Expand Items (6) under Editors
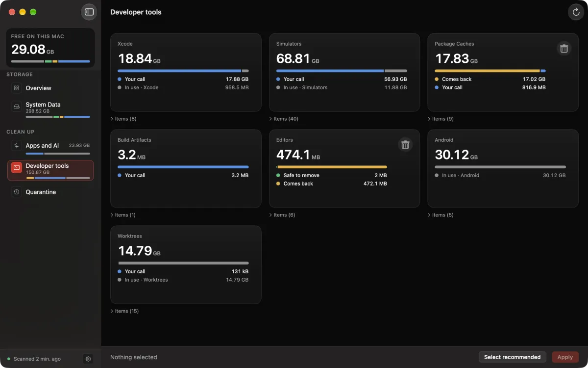 click(283, 215)
